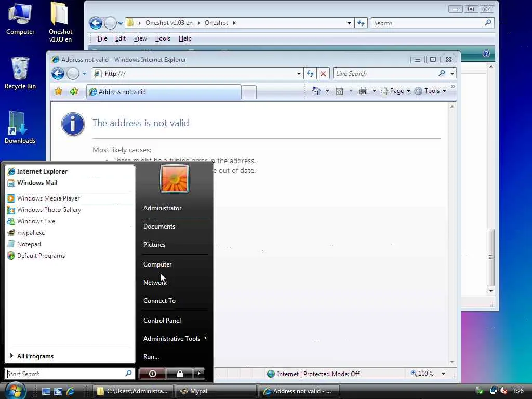Click the Explorer help question-mark icon
Screen dimensions: 532x399
(x=486, y=54)
